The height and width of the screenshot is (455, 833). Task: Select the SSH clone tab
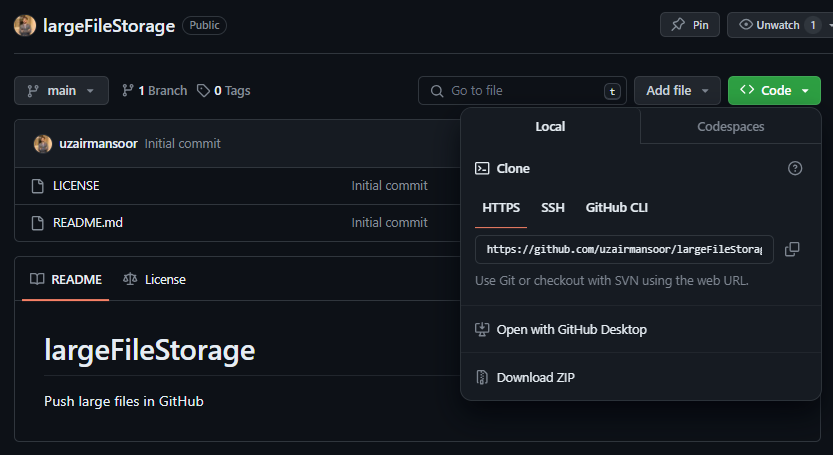coord(553,208)
